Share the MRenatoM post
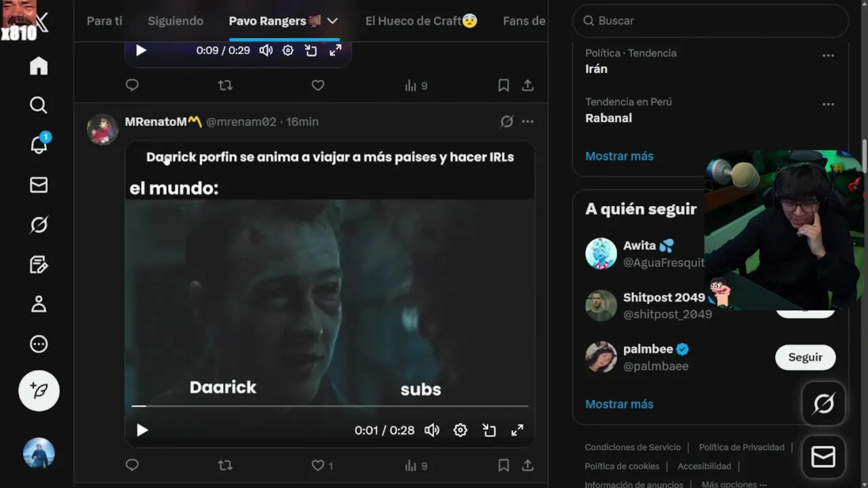 pos(528,465)
